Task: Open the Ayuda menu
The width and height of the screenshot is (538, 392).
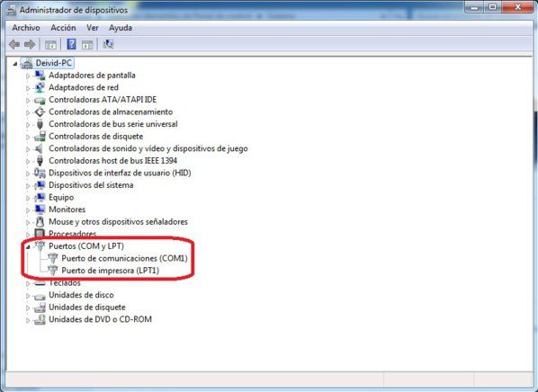Action: [x=121, y=28]
